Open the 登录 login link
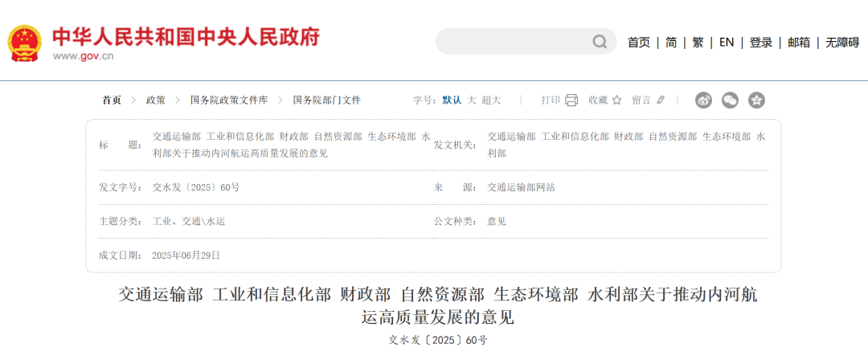 click(760, 43)
